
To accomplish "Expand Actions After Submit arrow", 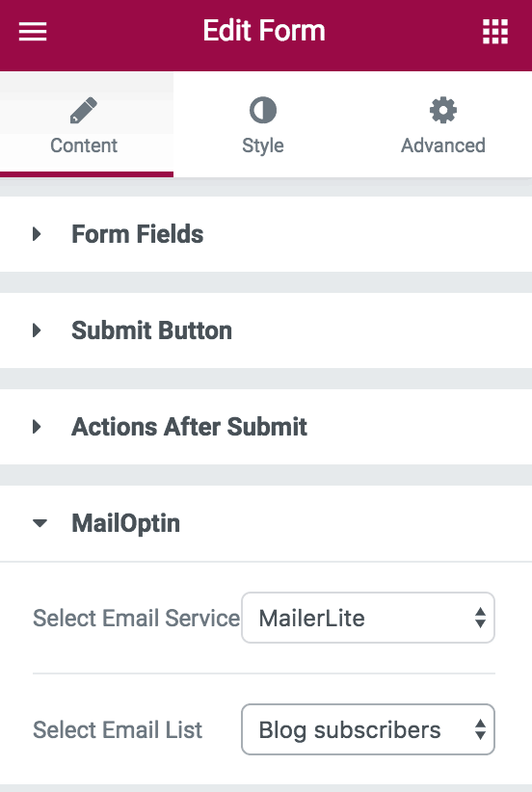I will [37, 427].
